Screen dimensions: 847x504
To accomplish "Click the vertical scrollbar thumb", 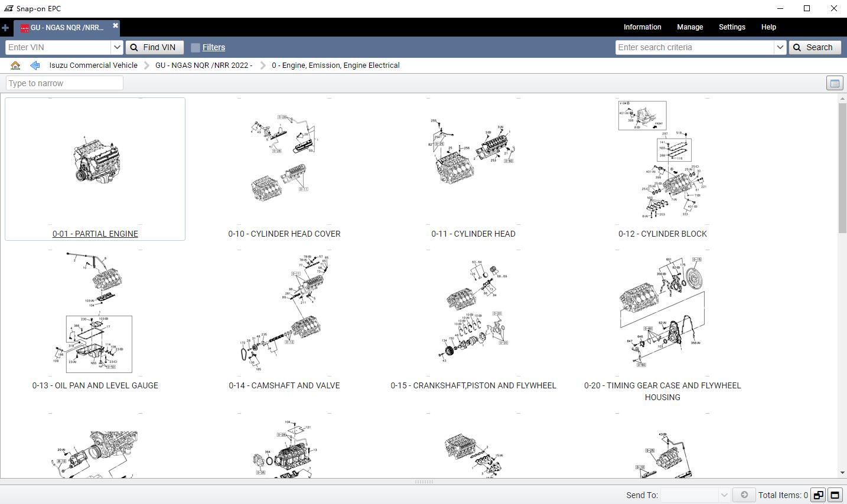I will pos(842,169).
